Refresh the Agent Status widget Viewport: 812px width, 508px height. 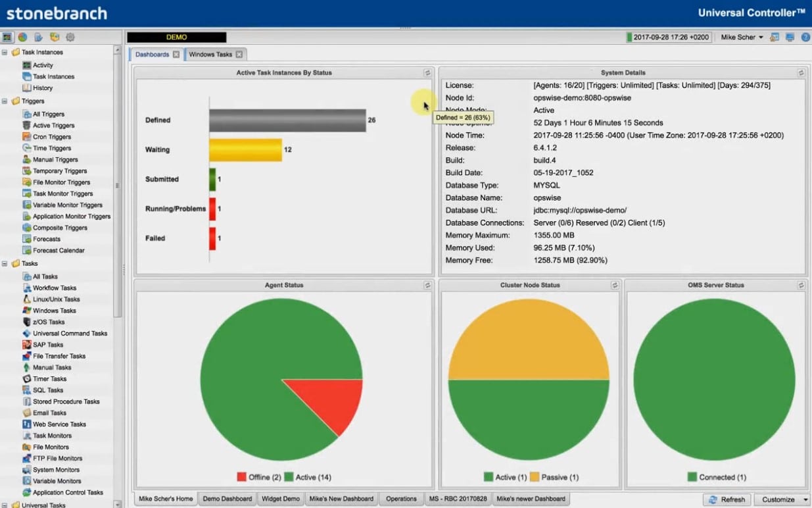coord(427,286)
